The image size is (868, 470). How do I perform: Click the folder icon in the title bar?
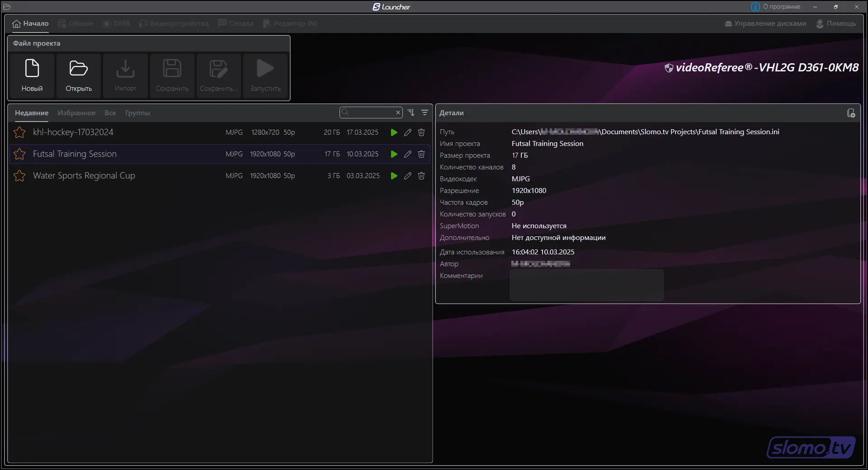click(6, 7)
